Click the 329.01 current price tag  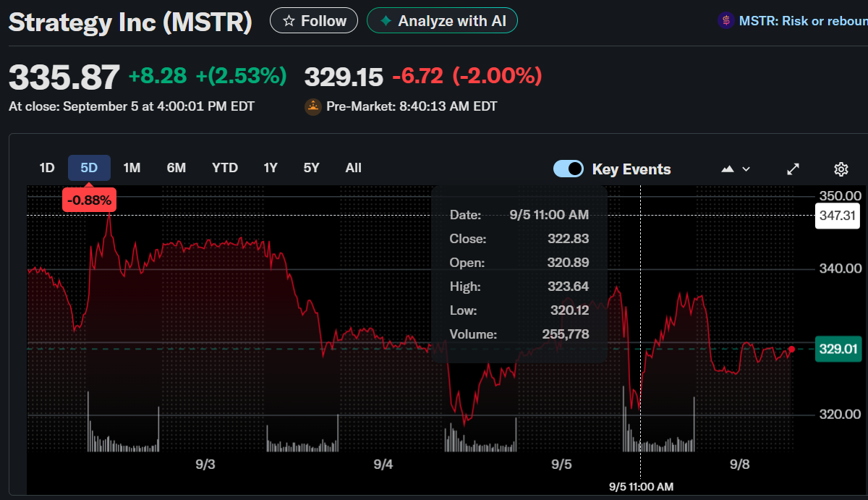838,349
